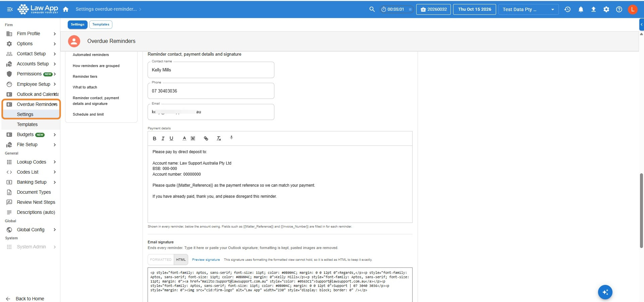Open Templates under Overdue Reminders sidebar
This screenshot has width=644, height=302.
27,124
